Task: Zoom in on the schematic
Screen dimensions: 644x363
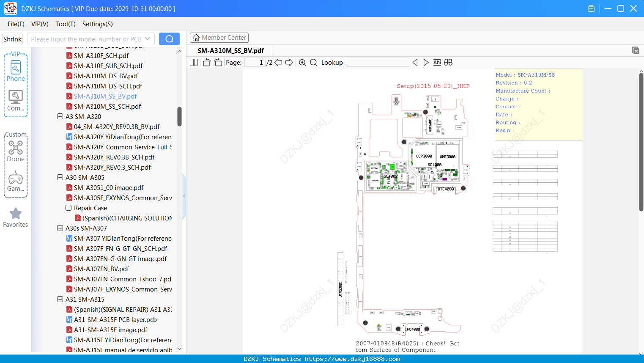Action: 302,63
